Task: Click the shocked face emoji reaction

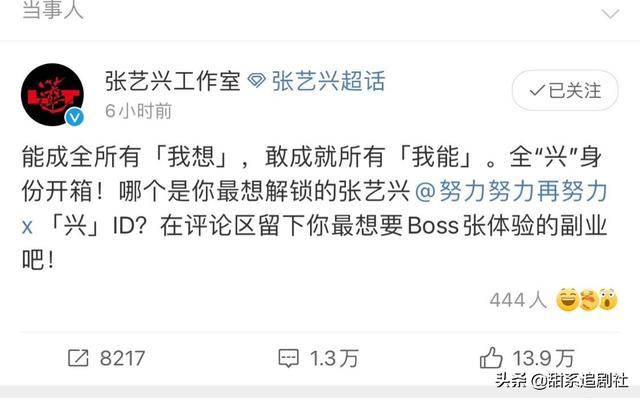Action: 608,300
